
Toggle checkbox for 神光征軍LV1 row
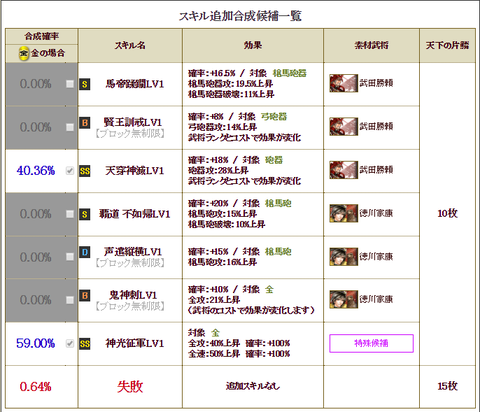point(70,343)
